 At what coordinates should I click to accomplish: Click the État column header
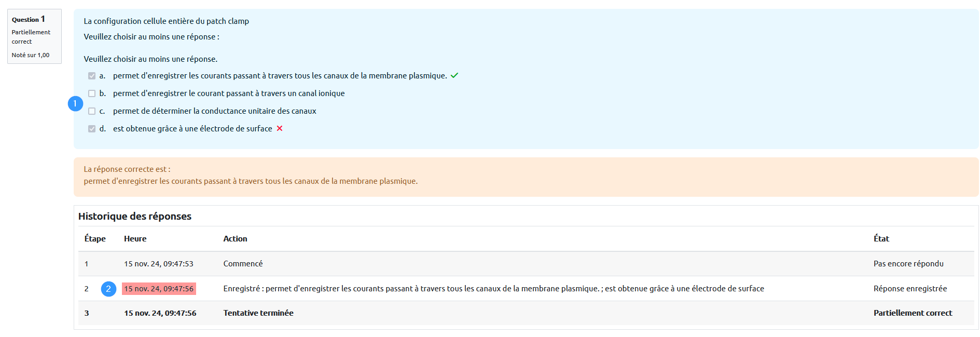click(881, 239)
